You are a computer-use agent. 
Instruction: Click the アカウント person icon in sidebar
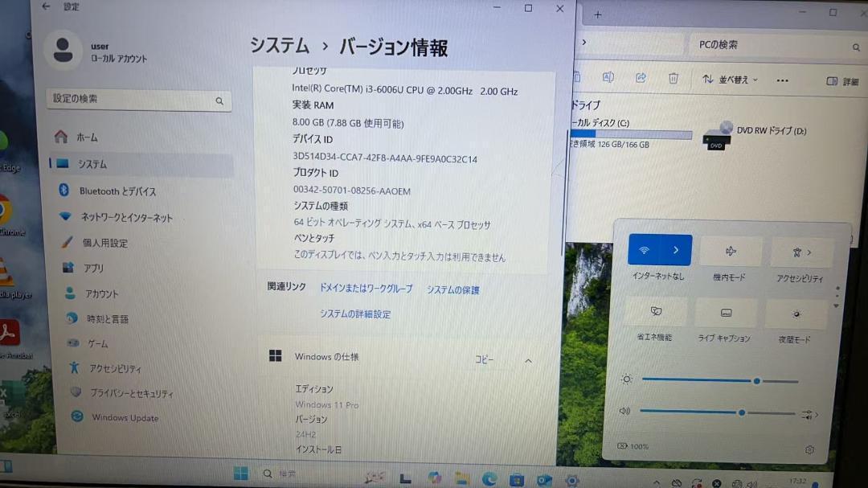pos(70,293)
